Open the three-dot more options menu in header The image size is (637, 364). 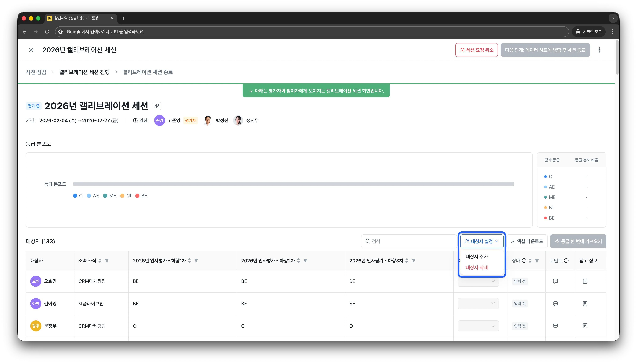point(599,50)
